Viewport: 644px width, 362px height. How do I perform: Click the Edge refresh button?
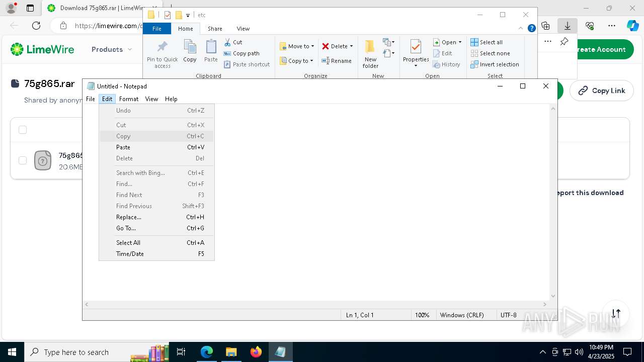[x=36, y=26]
